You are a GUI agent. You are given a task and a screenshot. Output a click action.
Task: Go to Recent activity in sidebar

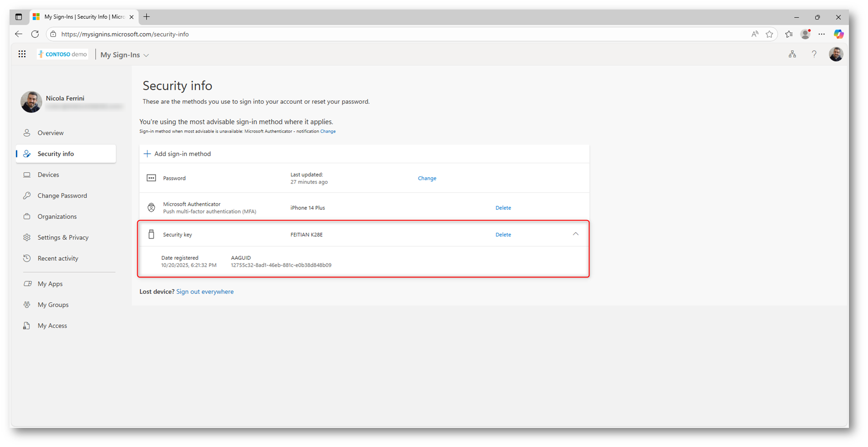click(58, 258)
